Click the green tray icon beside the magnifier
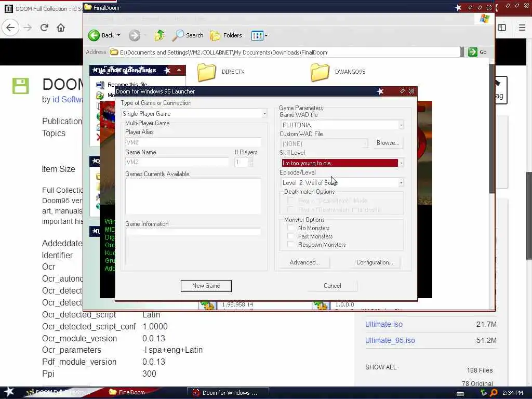 point(484,393)
